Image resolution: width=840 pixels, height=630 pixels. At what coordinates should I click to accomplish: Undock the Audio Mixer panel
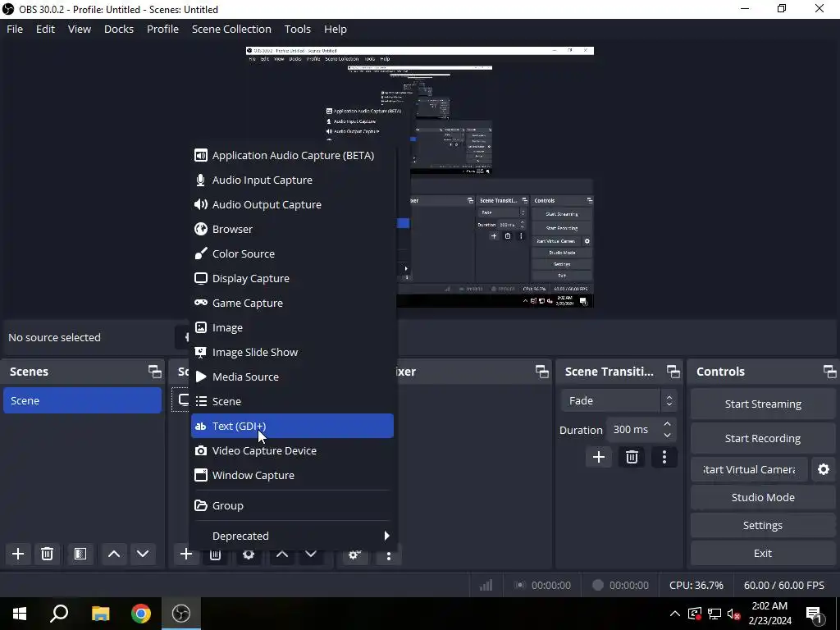pyautogui.click(x=542, y=372)
